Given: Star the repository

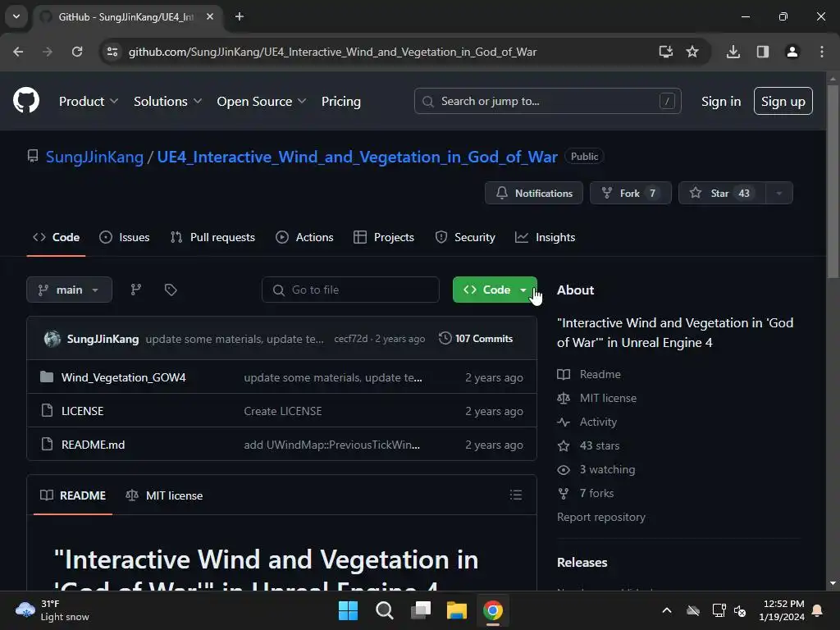Looking at the screenshot, I should coord(722,194).
